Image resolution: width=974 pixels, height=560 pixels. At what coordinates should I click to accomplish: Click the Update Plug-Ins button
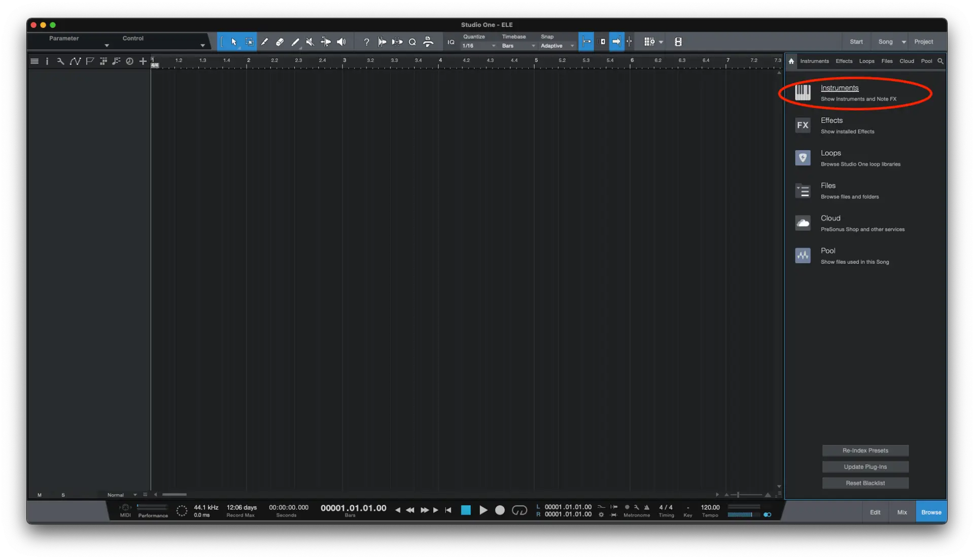[865, 467]
